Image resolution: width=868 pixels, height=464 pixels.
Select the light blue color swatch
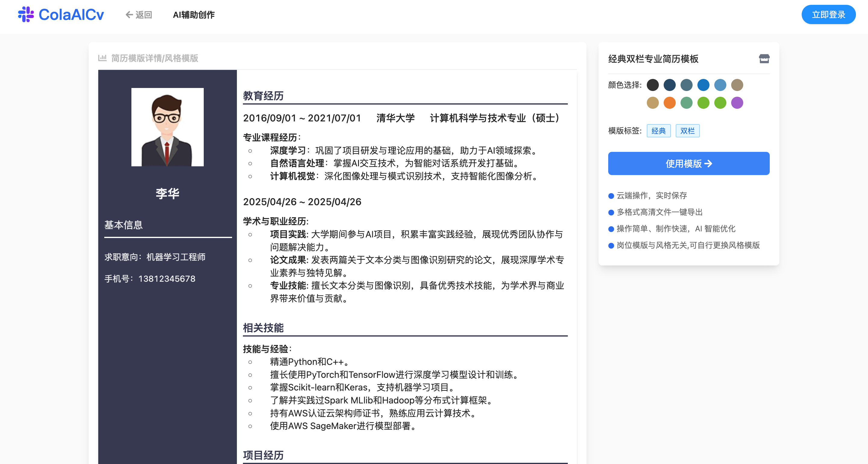tap(720, 85)
